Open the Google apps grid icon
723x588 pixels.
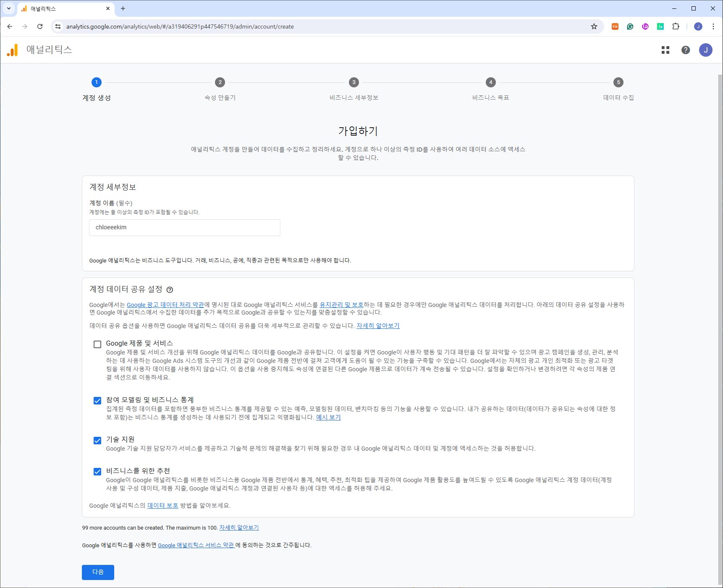point(665,50)
